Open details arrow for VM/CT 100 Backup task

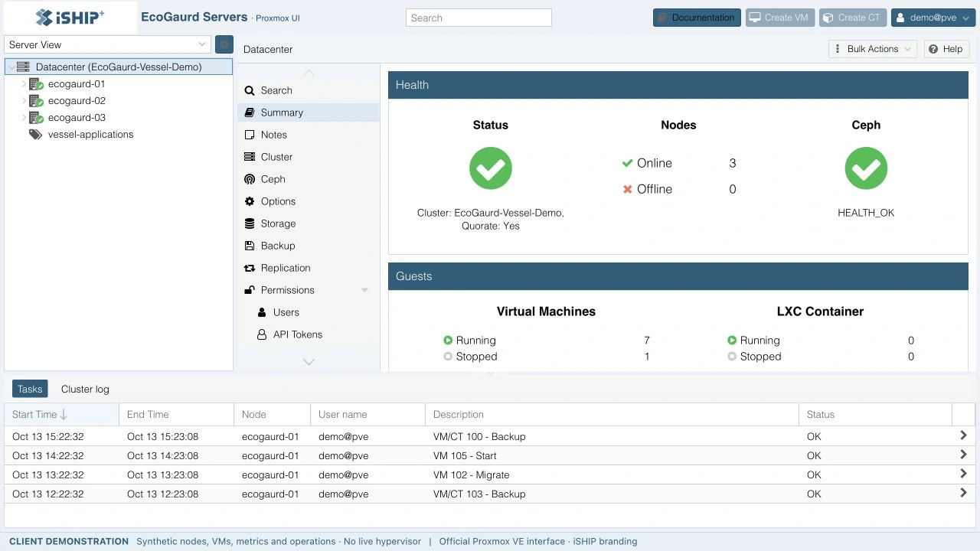point(963,435)
